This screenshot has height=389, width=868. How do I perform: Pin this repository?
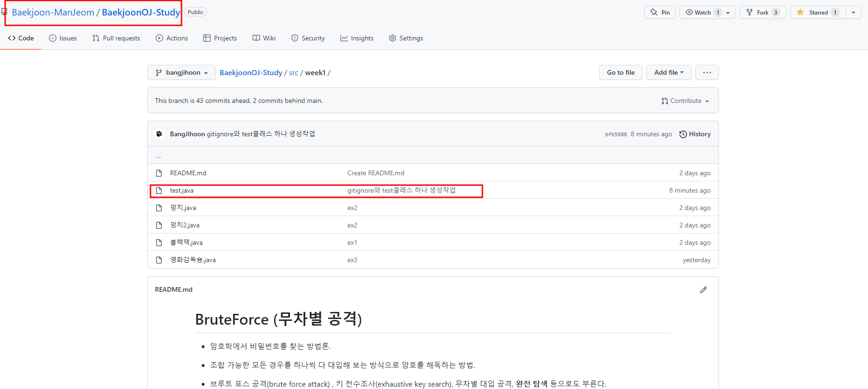660,12
